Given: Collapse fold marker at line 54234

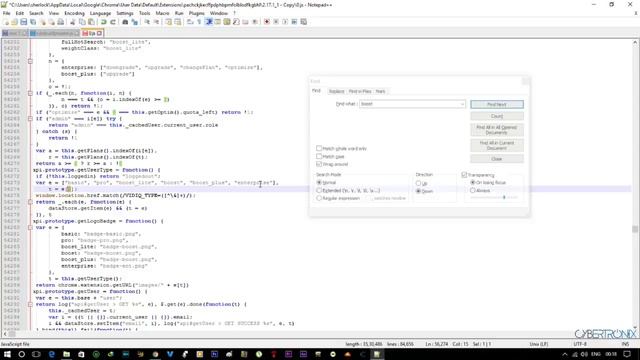Looking at the screenshot, I should pyautogui.click(x=30, y=61).
